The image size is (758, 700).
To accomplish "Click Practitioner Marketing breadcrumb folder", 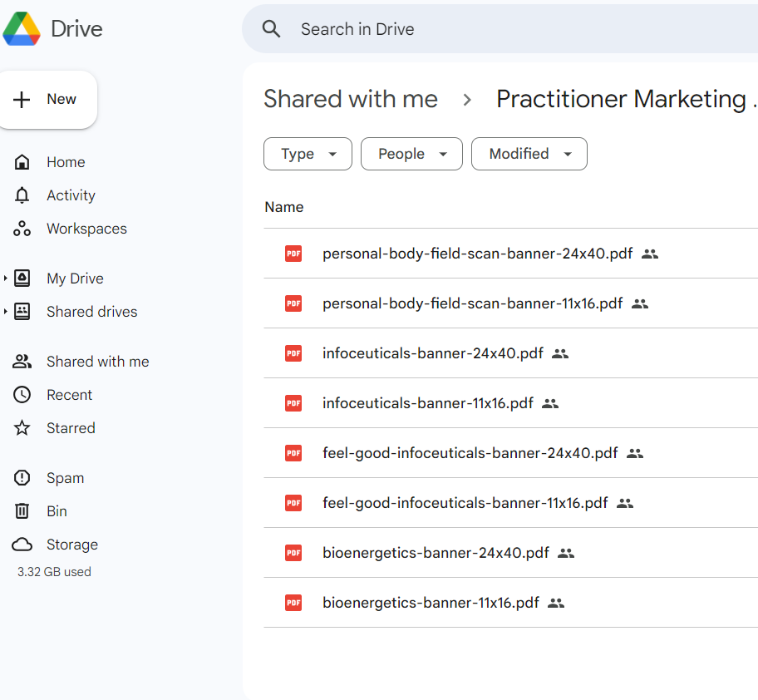I will coord(627,99).
